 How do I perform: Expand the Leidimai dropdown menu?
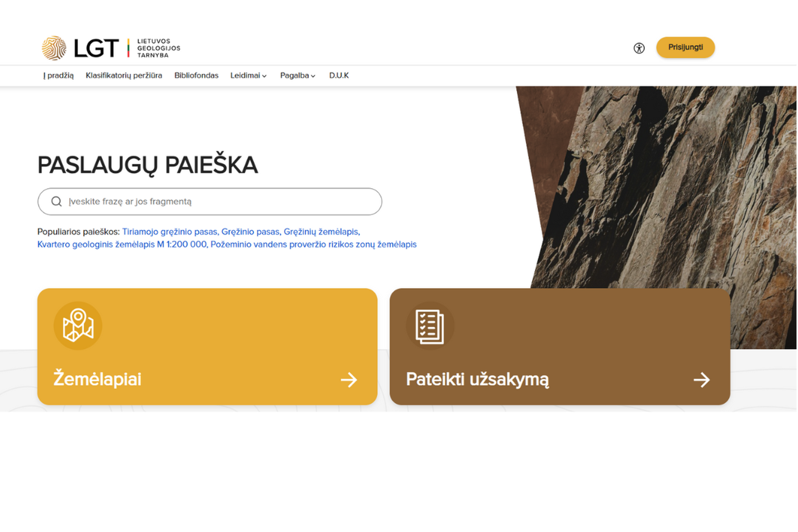(248, 75)
